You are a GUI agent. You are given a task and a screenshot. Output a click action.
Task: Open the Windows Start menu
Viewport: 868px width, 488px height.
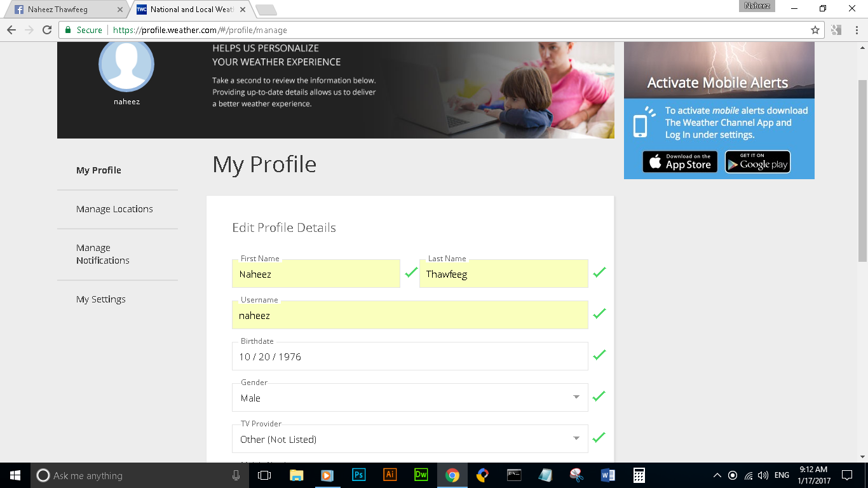(x=15, y=475)
